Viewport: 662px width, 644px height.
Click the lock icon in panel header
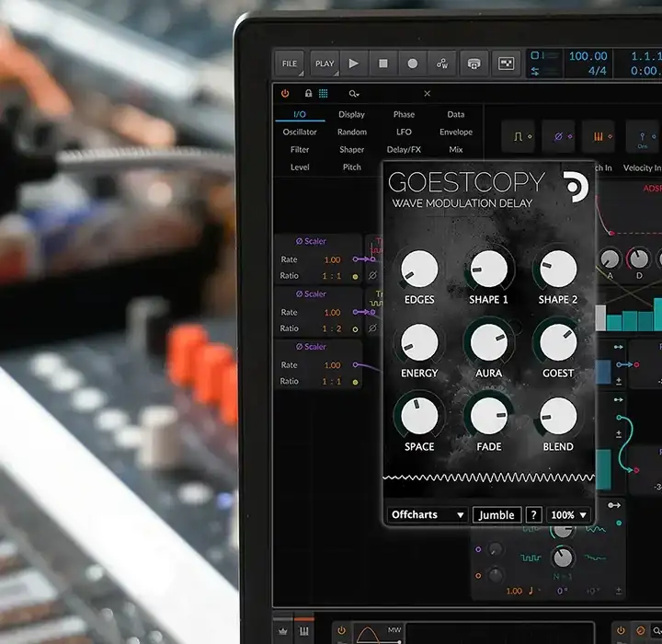pyautogui.click(x=309, y=94)
